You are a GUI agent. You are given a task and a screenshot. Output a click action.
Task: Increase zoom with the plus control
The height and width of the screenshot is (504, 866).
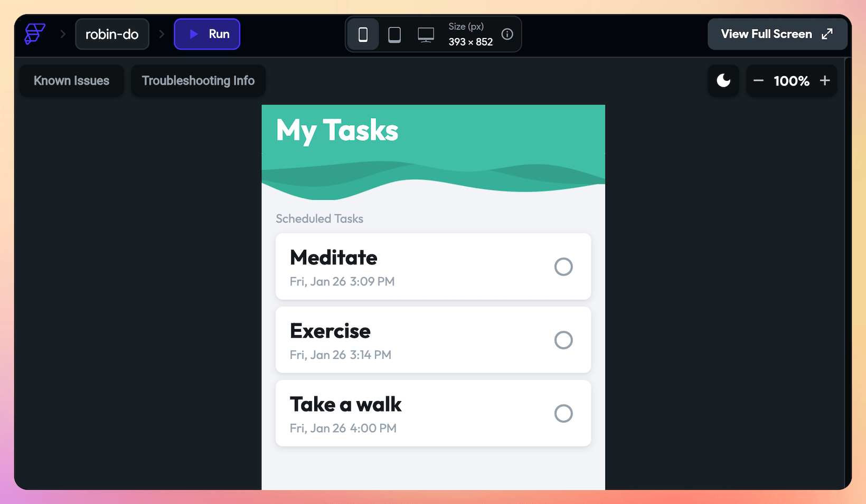pyautogui.click(x=825, y=80)
